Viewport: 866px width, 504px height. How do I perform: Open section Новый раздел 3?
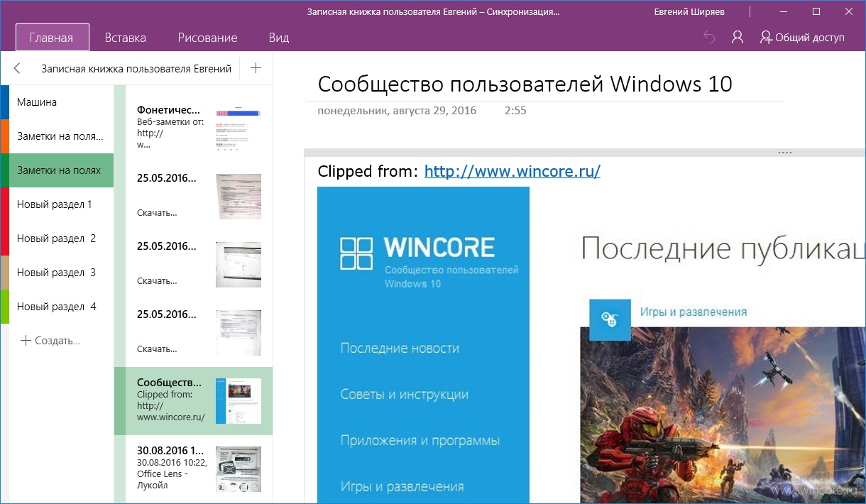click(57, 273)
